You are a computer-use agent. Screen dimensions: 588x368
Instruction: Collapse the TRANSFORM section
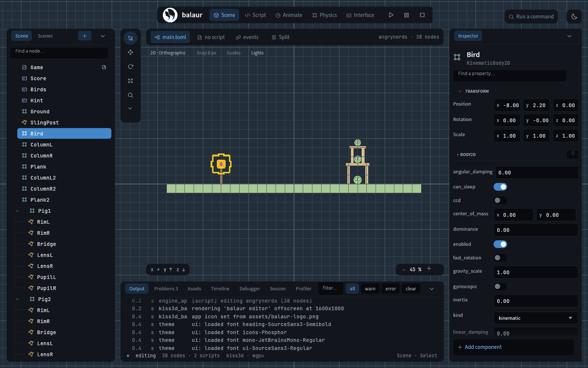(x=460, y=91)
